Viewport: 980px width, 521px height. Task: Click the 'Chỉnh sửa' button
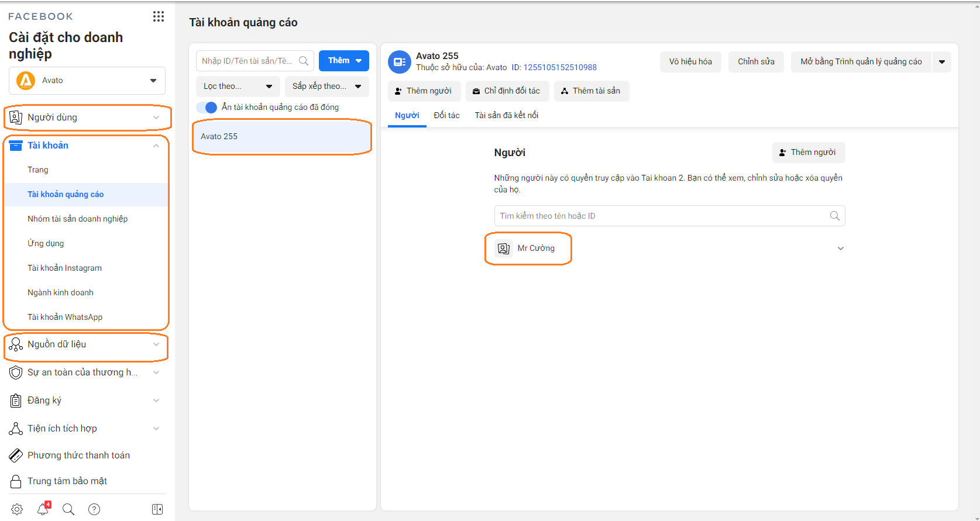coord(756,62)
